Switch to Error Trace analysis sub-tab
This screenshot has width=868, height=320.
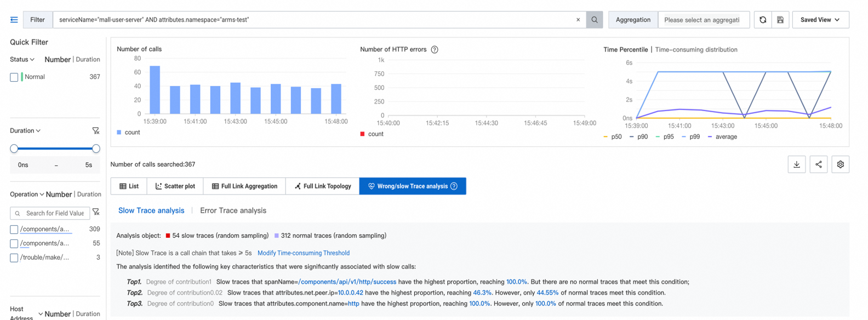233,210
